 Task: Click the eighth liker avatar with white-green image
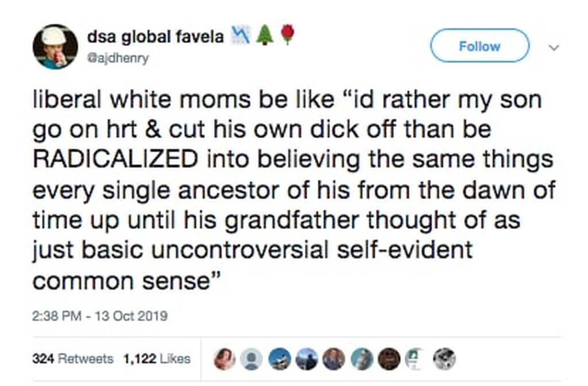415,359
